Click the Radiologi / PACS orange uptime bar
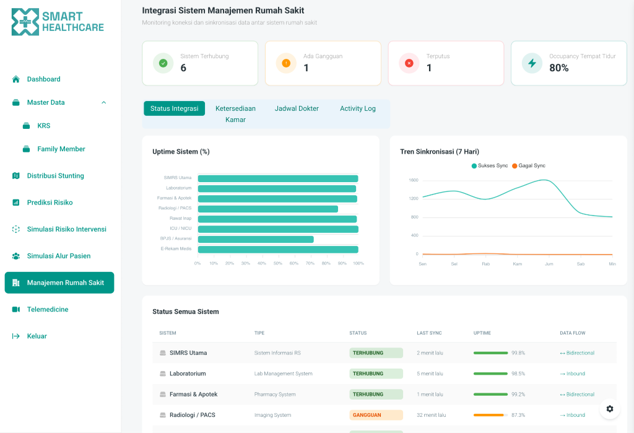 pos(490,415)
